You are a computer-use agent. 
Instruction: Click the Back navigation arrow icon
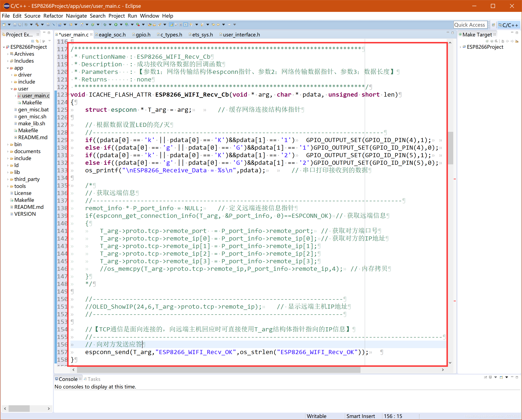(x=218, y=25)
